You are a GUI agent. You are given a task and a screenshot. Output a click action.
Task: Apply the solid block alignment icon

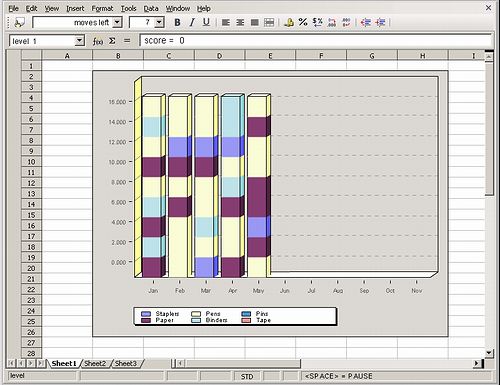tap(255, 22)
